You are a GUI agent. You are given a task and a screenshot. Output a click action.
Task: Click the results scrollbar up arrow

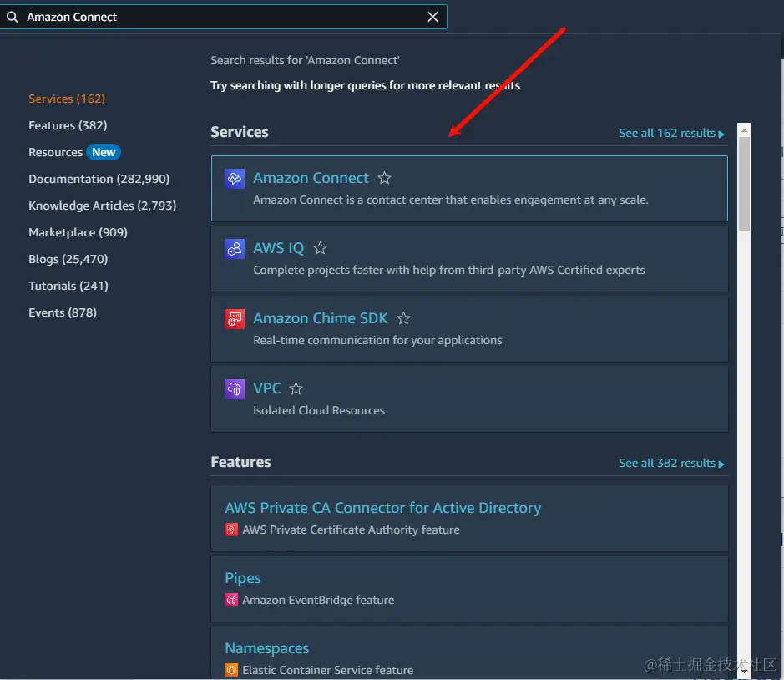745,130
